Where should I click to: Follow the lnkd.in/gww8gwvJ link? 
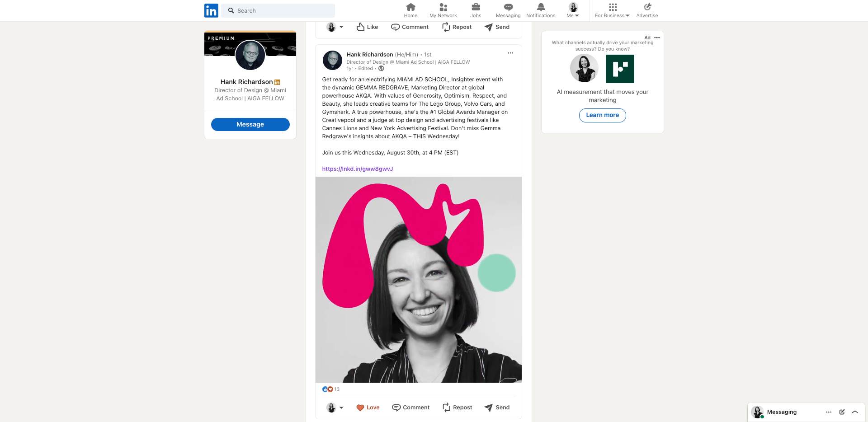pyautogui.click(x=358, y=169)
